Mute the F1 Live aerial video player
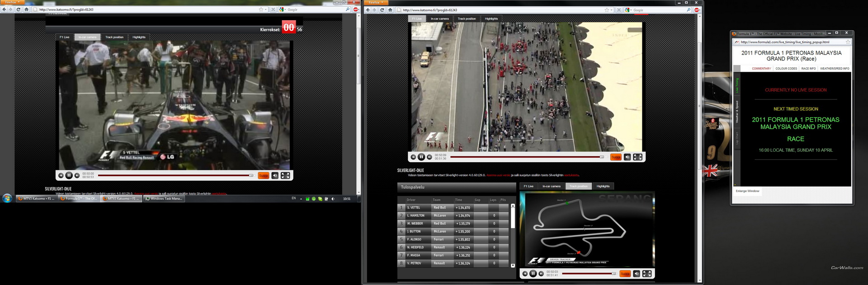The image size is (868, 285). point(627,157)
